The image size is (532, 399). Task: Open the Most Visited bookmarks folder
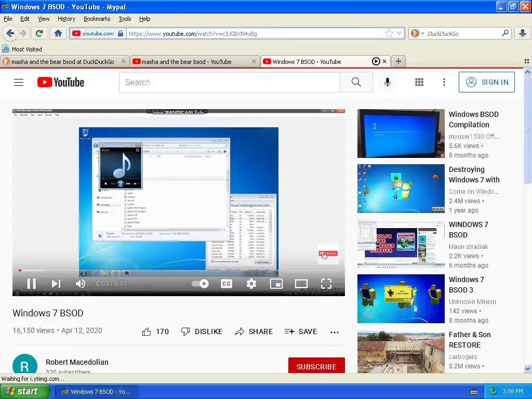[x=22, y=49]
